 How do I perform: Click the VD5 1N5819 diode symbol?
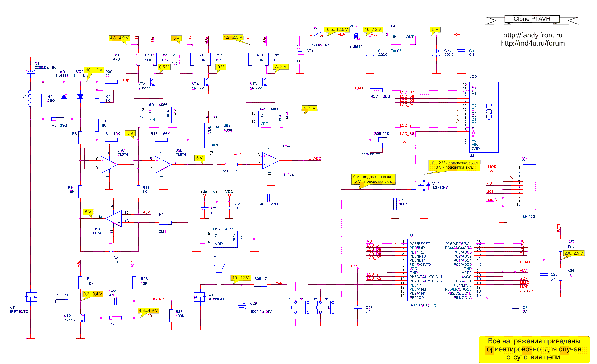[x=356, y=36]
